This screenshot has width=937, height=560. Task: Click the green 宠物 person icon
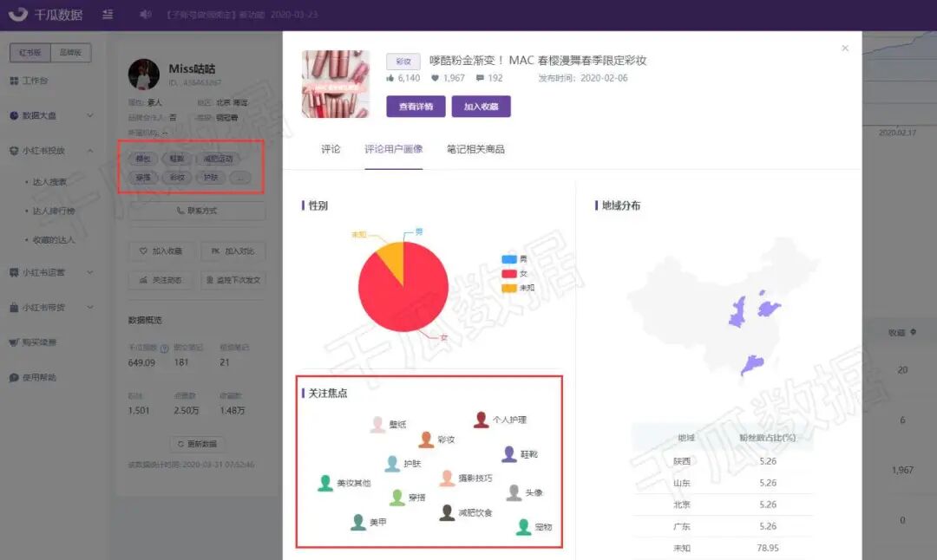click(x=523, y=527)
